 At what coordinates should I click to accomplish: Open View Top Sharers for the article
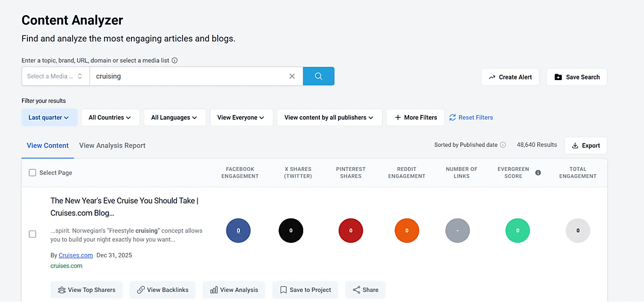click(x=86, y=290)
